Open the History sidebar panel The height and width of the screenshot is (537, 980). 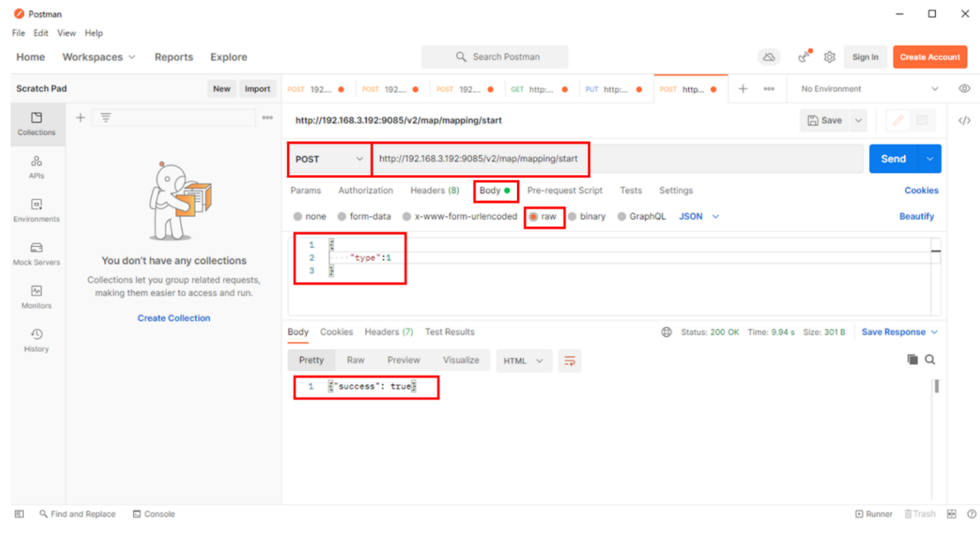click(x=36, y=339)
